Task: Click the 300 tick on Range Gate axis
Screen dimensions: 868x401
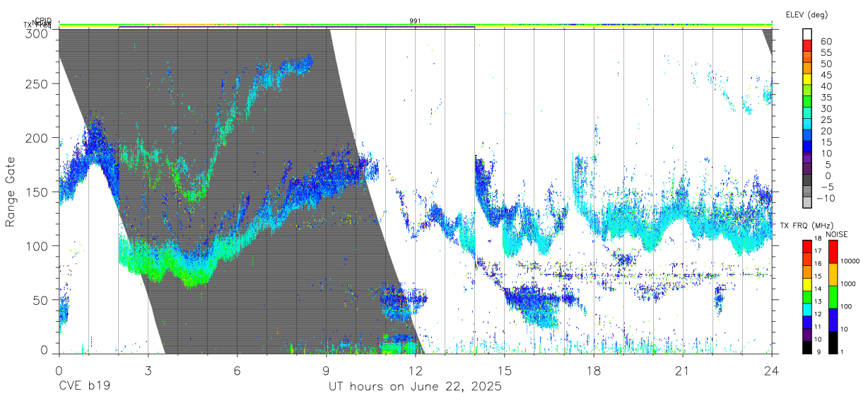Action: [37, 33]
